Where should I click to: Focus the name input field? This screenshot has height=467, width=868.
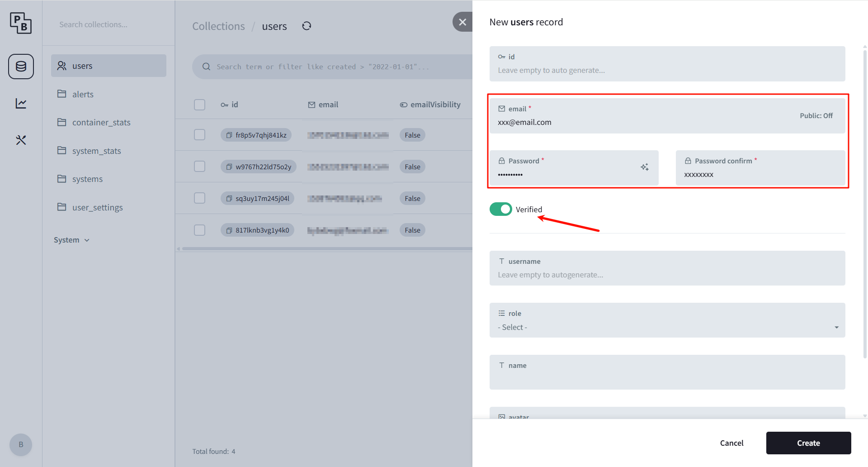point(667,372)
